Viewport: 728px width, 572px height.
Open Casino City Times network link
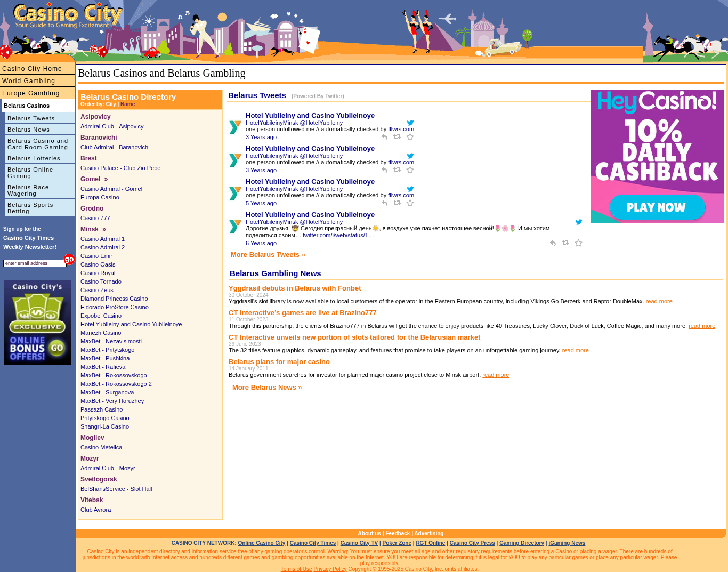[313, 543]
